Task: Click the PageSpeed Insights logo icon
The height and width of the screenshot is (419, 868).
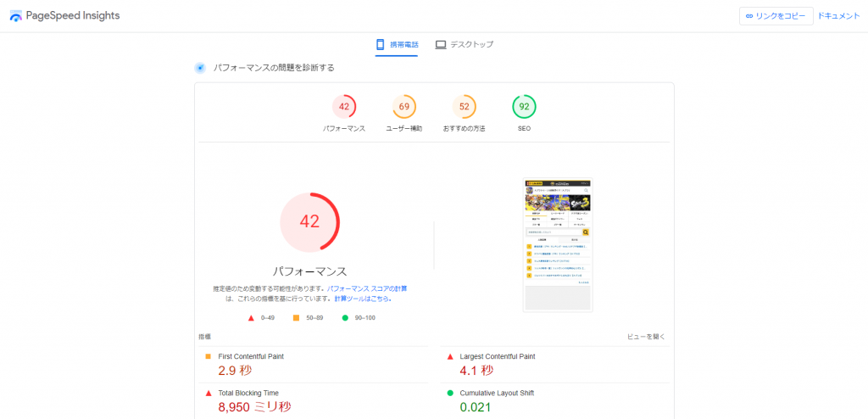Action: pos(16,16)
